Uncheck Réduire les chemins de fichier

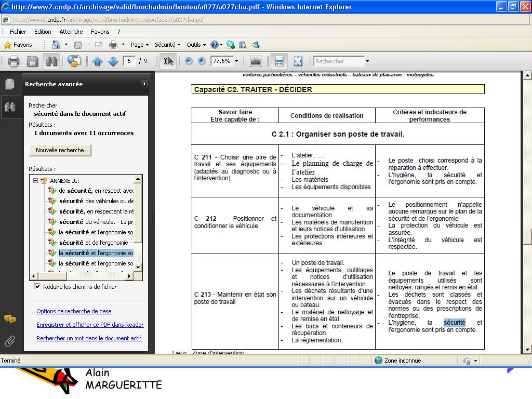pos(37,287)
